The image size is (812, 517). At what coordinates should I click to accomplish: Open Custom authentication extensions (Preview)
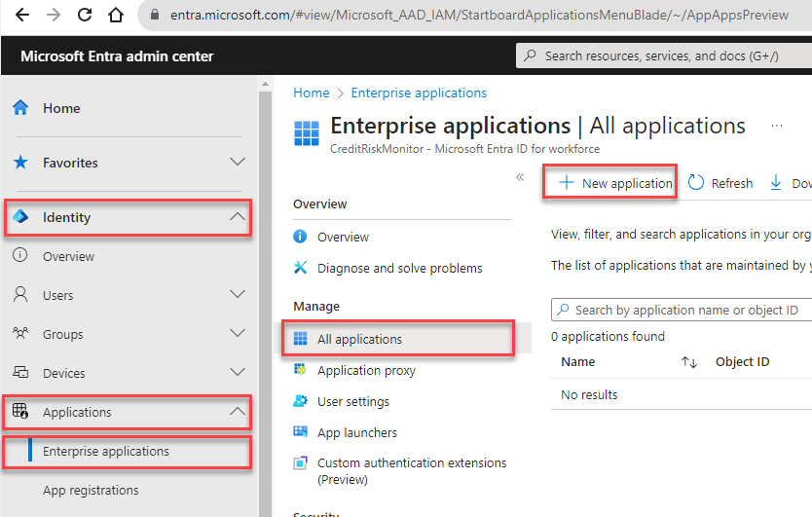[412, 471]
